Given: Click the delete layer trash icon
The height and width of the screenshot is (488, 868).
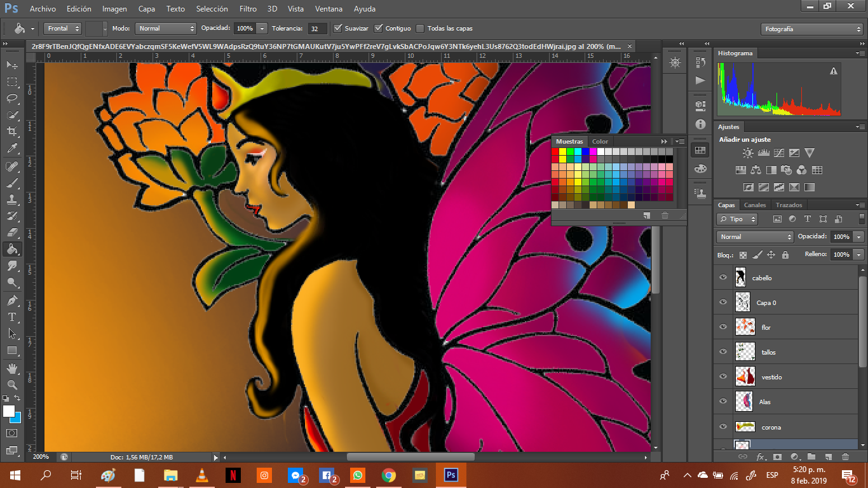Looking at the screenshot, I should (845, 456).
